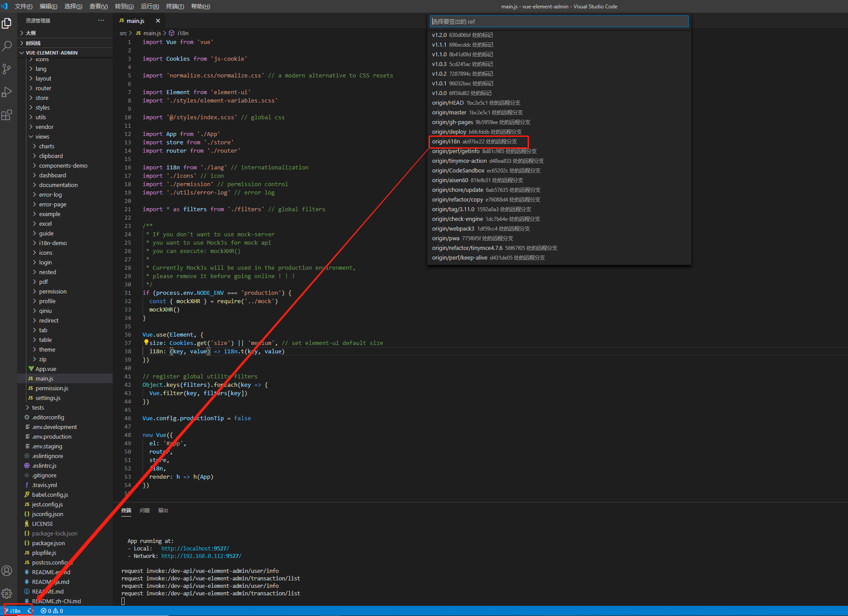Open the Run and Debug view

pyautogui.click(x=7, y=92)
